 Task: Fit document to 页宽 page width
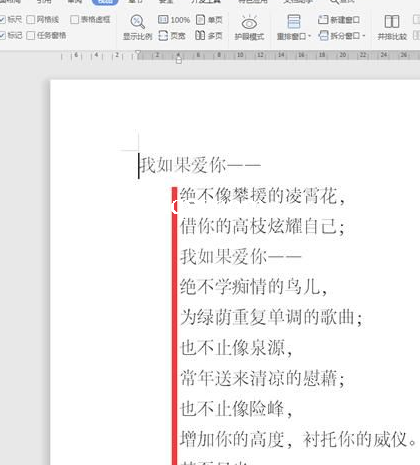[x=172, y=35]
